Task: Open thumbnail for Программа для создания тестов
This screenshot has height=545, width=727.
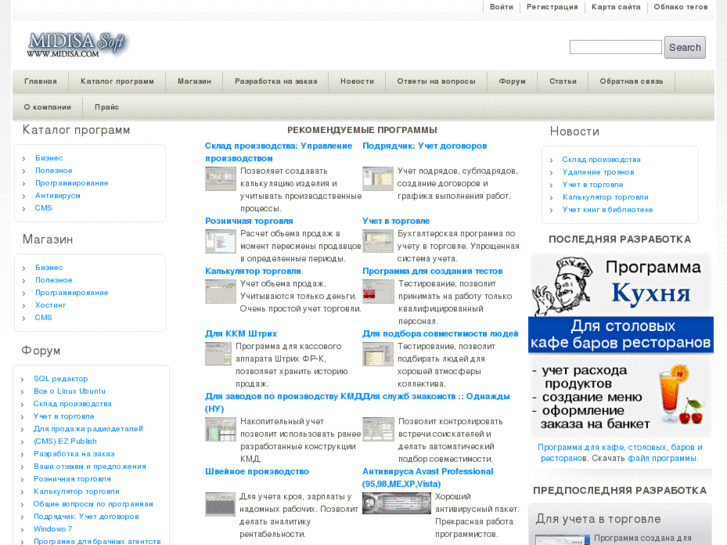Action: (x=378, y=291)
